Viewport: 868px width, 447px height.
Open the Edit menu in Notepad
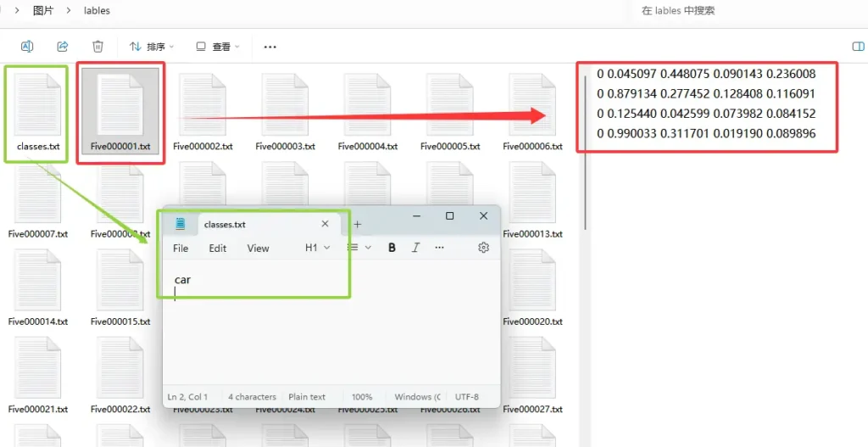tap(218, 249)
